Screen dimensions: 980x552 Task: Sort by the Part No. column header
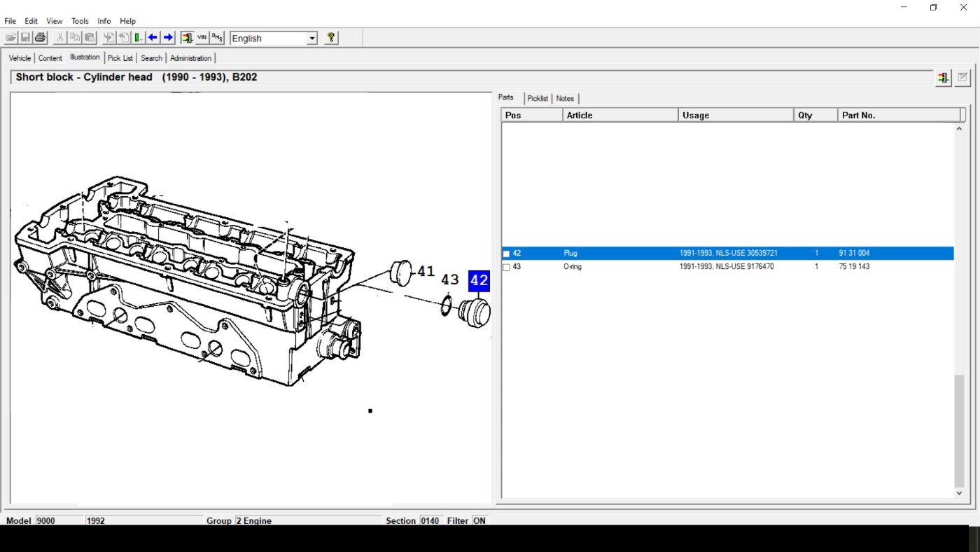(x=899, y=115)
